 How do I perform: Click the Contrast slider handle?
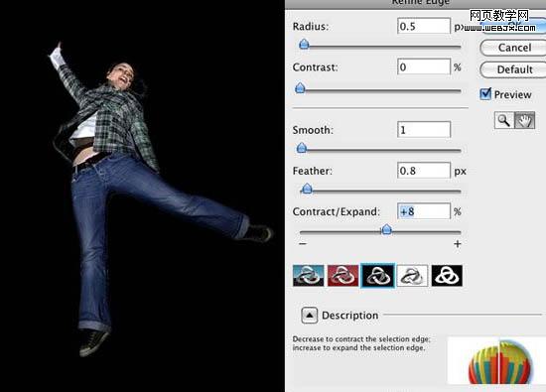click(x=300, y=88)
